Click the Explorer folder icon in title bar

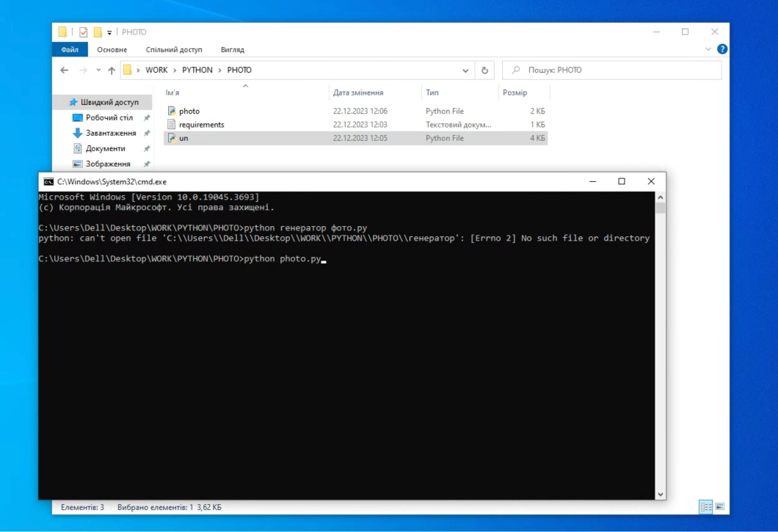pyautogui.click(x=62, y=32)
